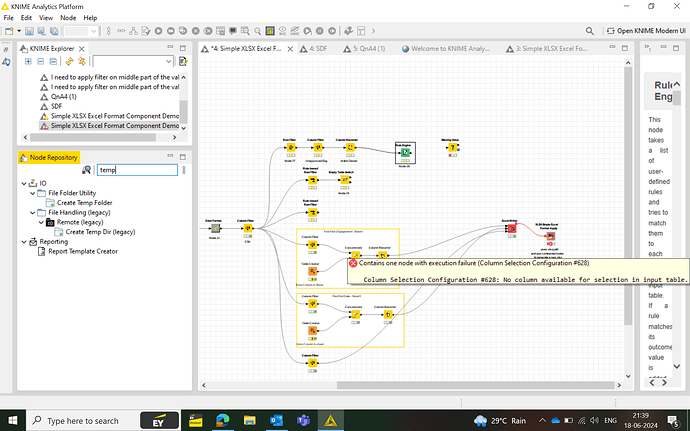Select the Missing Value node

tap(452, 147)
